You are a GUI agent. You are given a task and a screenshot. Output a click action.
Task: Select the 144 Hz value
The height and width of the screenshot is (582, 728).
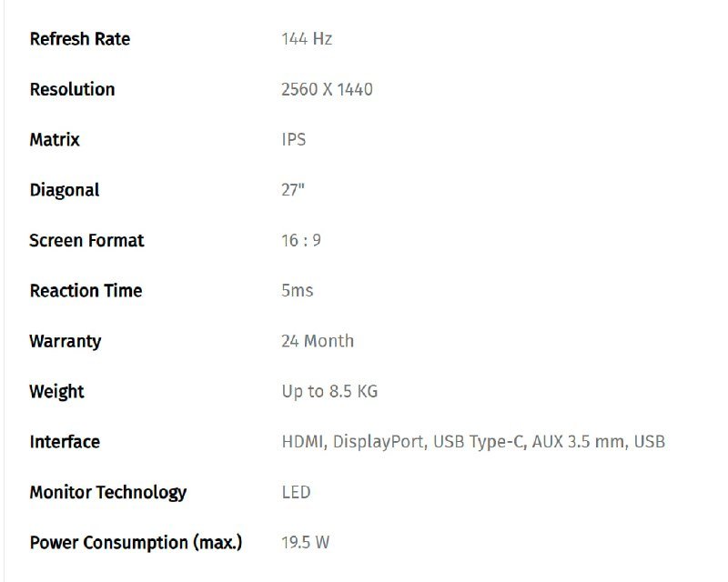307,39
